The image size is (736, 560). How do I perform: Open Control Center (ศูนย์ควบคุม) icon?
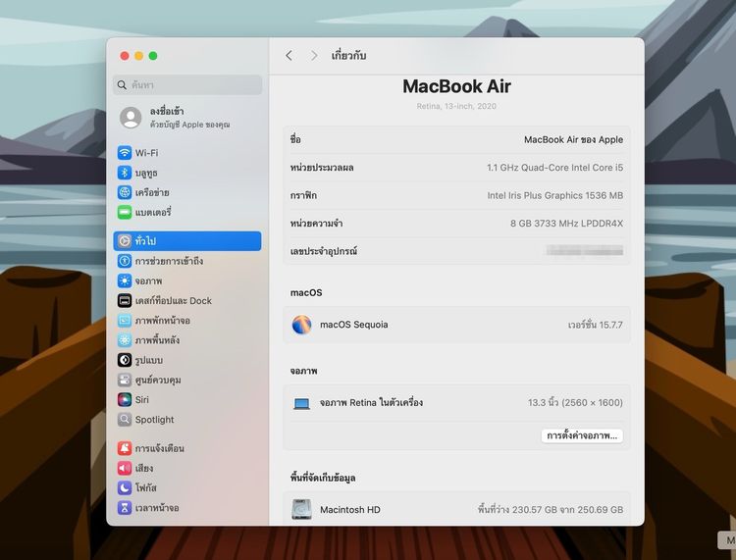click(x=125, y=380)
